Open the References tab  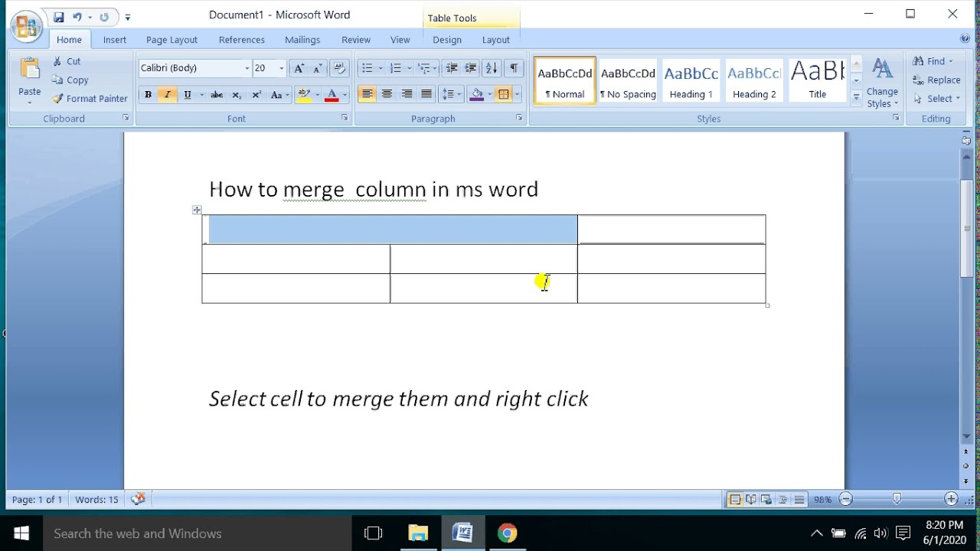coord(242,40)
